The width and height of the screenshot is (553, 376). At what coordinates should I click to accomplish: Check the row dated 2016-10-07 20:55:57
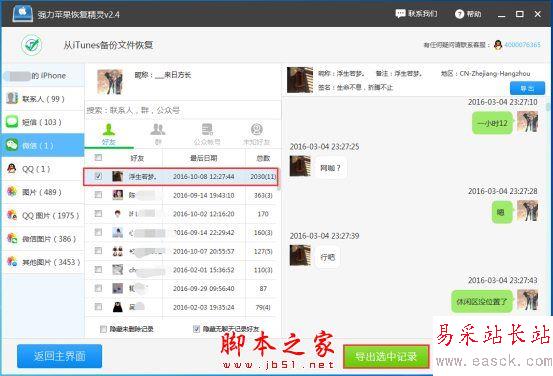(x=98, y=251)
